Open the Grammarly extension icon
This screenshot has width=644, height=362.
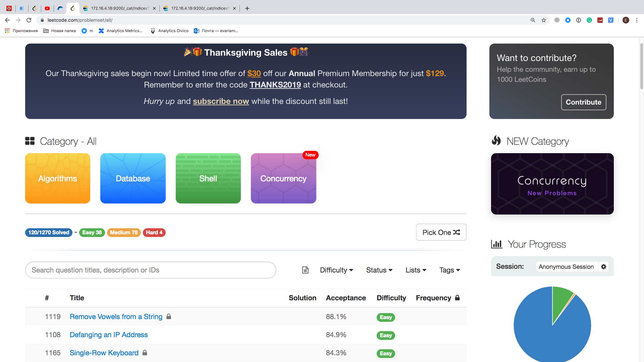tap(589, 20)
